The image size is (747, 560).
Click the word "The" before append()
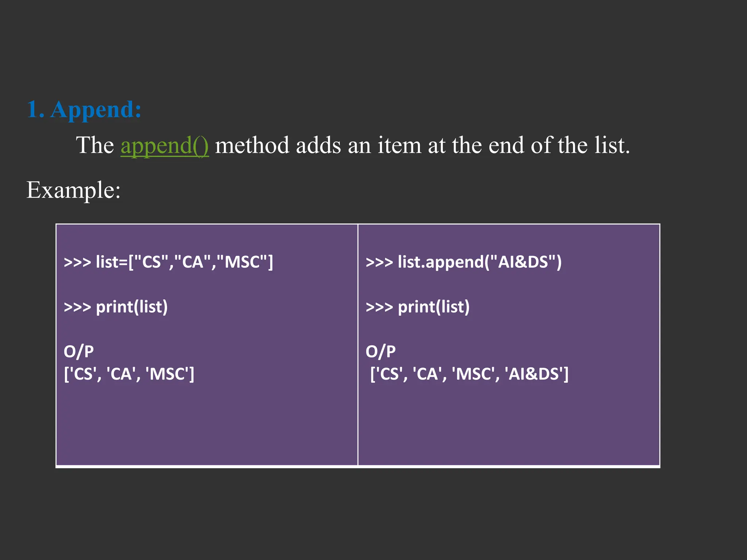point(95,145)
